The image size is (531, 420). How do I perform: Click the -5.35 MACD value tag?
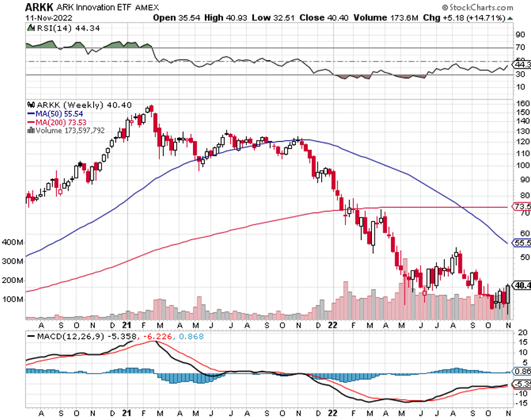(522, 384)
